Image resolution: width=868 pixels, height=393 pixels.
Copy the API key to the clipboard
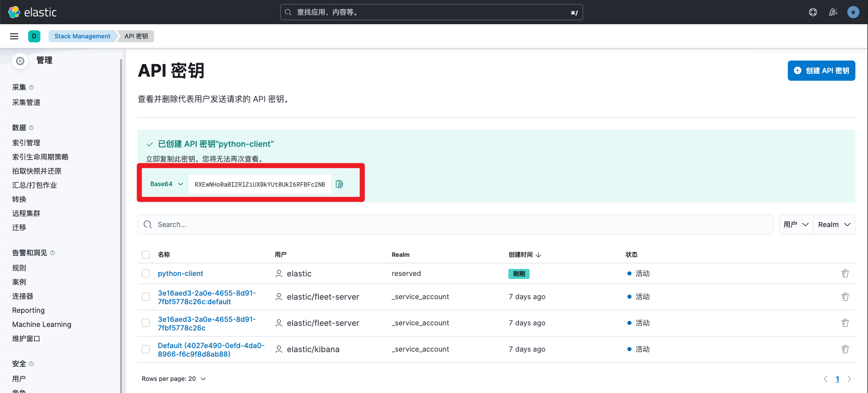pyautogui.click(x=339, y=184)
